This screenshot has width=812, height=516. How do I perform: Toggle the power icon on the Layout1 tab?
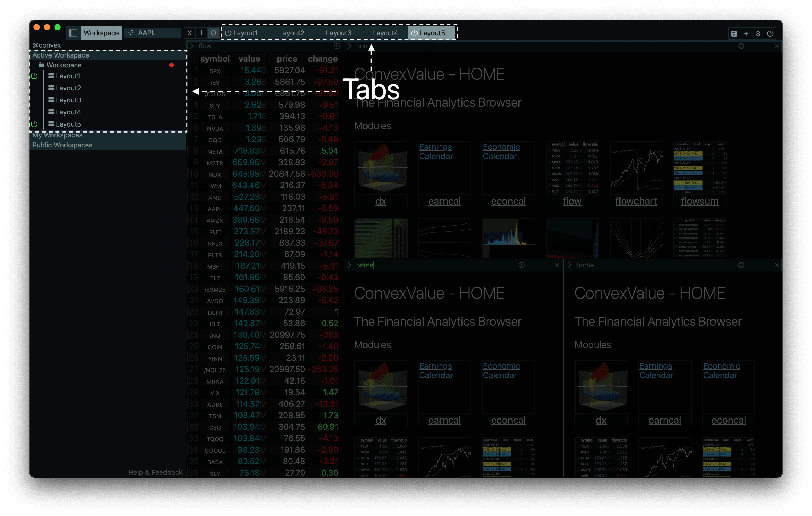click(x=228, y=33)
